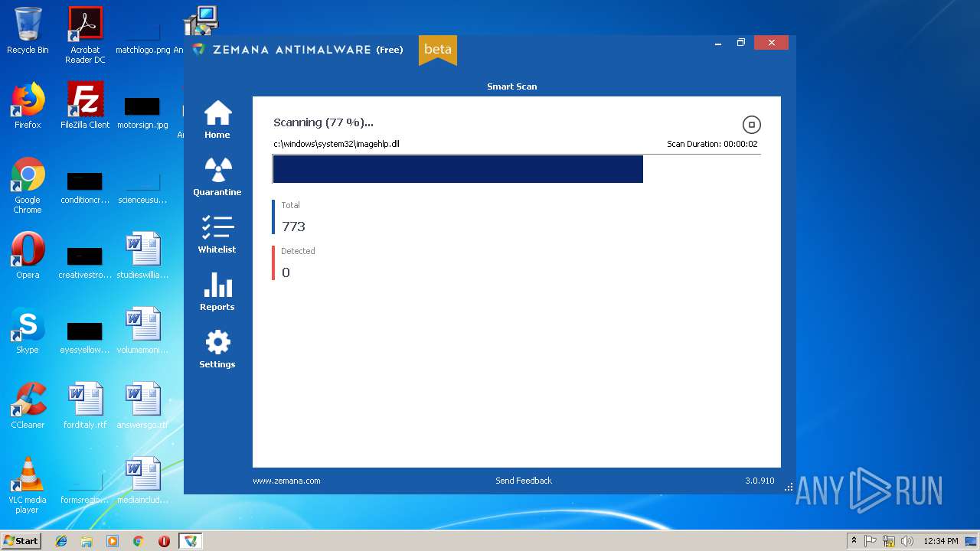Click the taskbar clock 12:34 PM
The width and height of the screenshot is (980, 551).
click(941, 541)
